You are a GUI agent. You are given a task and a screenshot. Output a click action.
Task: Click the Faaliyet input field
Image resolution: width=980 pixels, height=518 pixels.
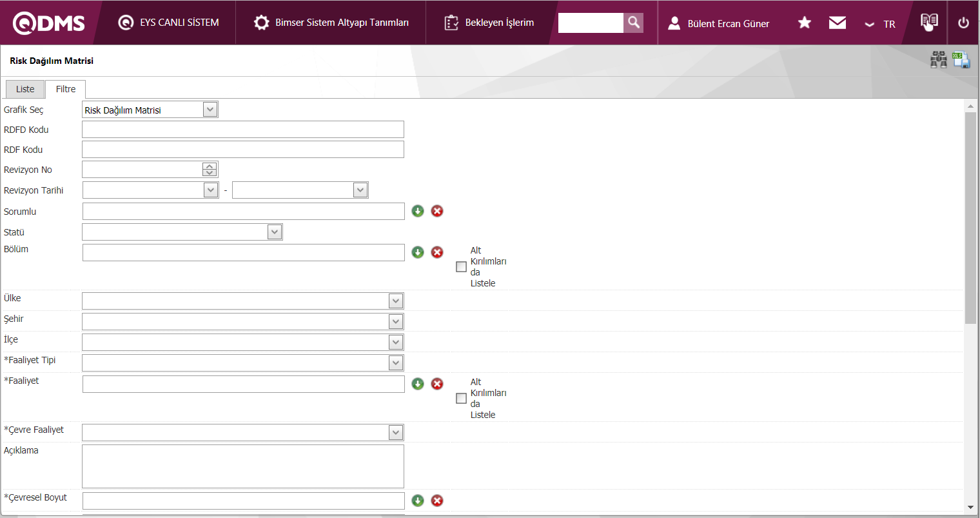[x=244, y=384]
